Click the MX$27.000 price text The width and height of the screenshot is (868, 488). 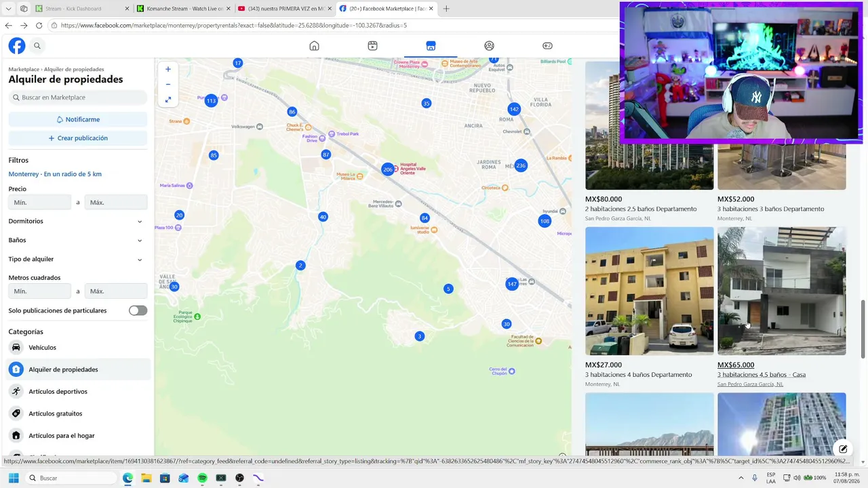[x=604, y=365]
